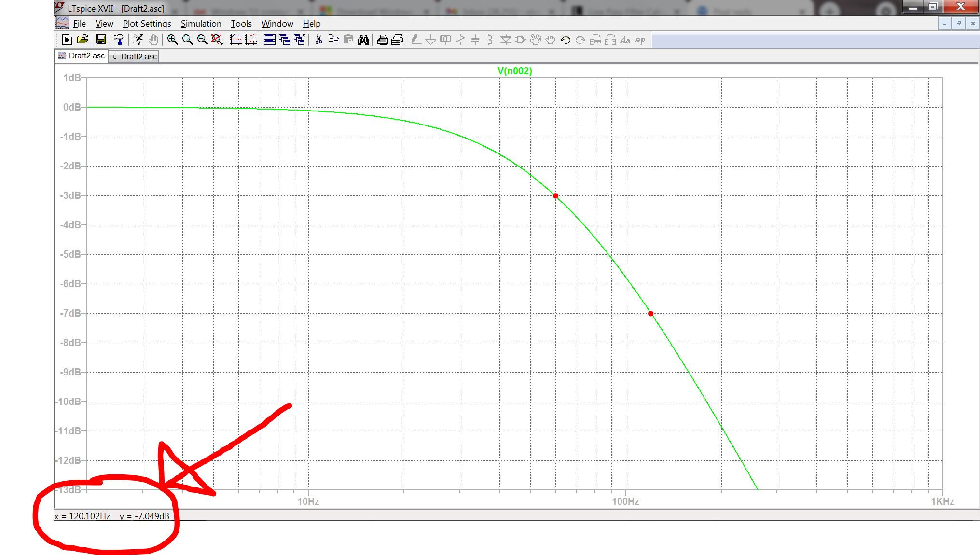The height and width of the screenshot is (555, 980).
Task: Click the V(n002) trace label
Action: coord(514,71)
